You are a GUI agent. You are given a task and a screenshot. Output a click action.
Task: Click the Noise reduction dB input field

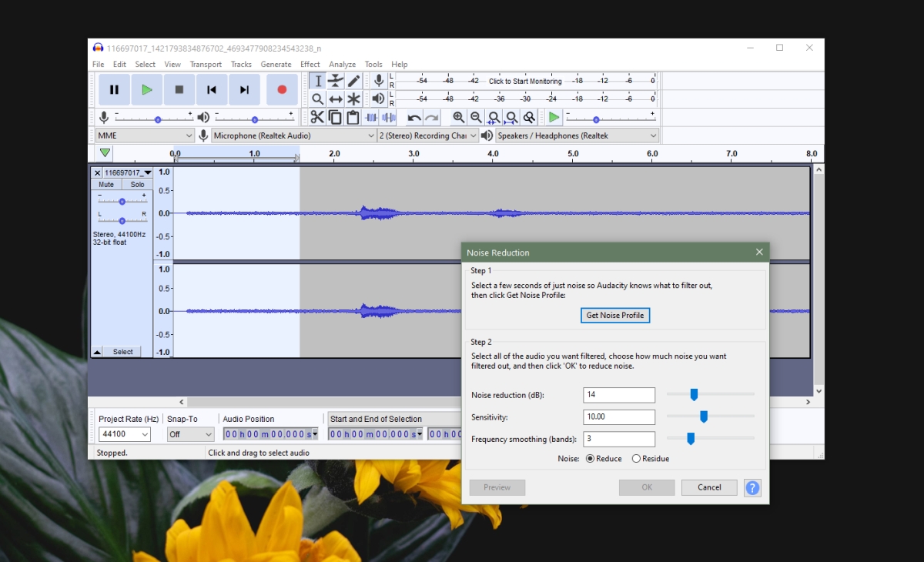point(618,394)
